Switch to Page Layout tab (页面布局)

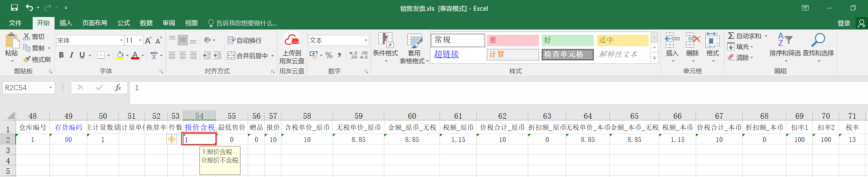95,23
